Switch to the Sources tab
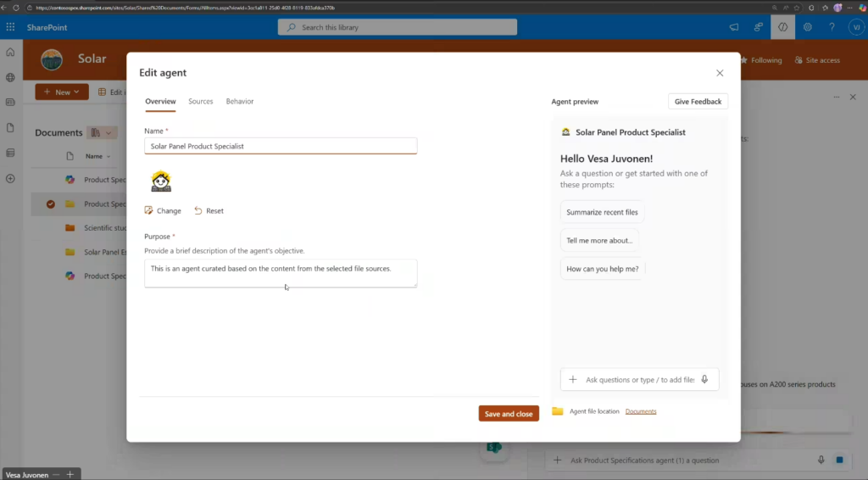Screen dimensions: 868x480 pyautogui.click(x=201, y=102)
